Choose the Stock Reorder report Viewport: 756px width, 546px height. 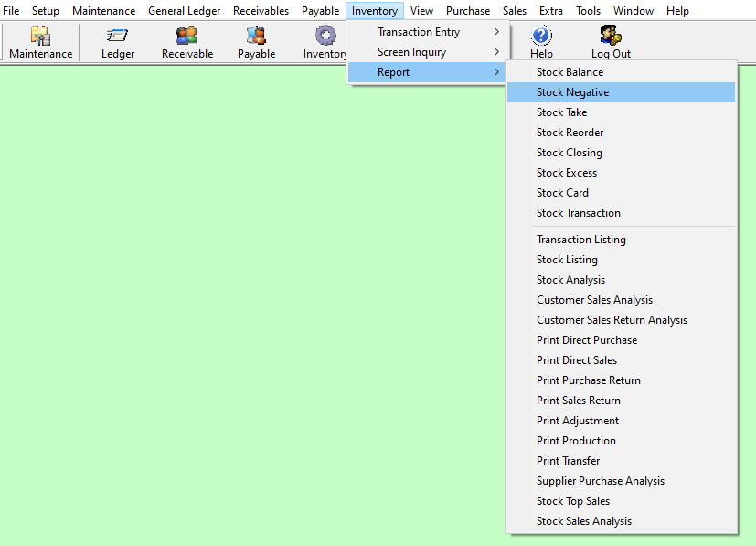[x=621, y=133]
